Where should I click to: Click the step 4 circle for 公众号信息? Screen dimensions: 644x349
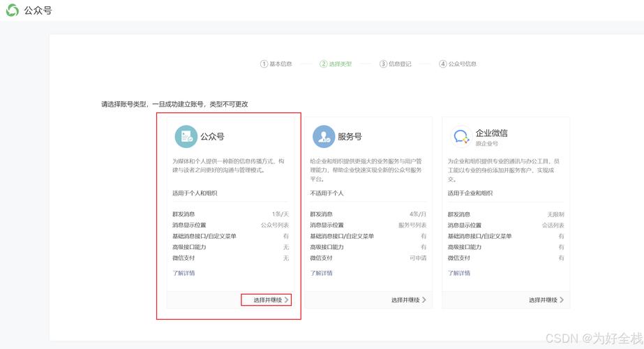pos(442,64)
